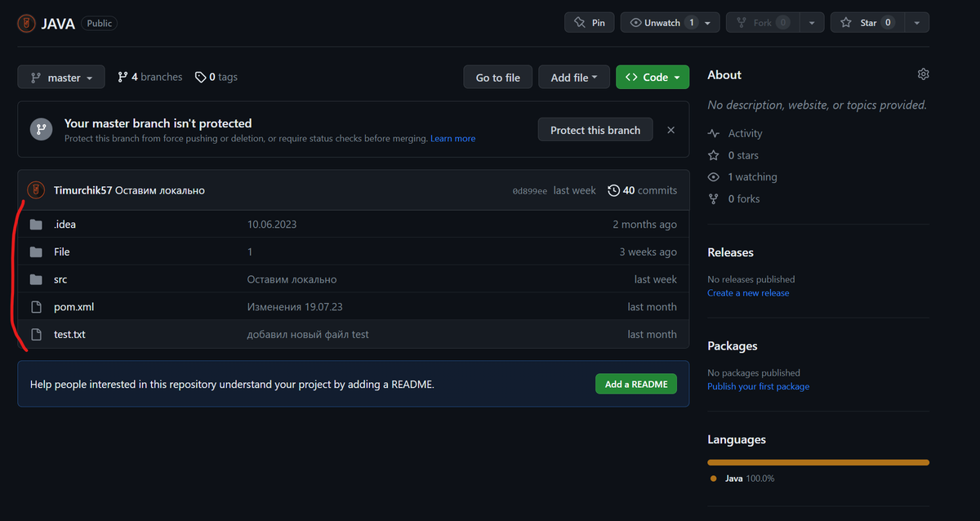Screen dimensions: 980x521
Task: Click Create a new release
Action: [x=748, y=292]
